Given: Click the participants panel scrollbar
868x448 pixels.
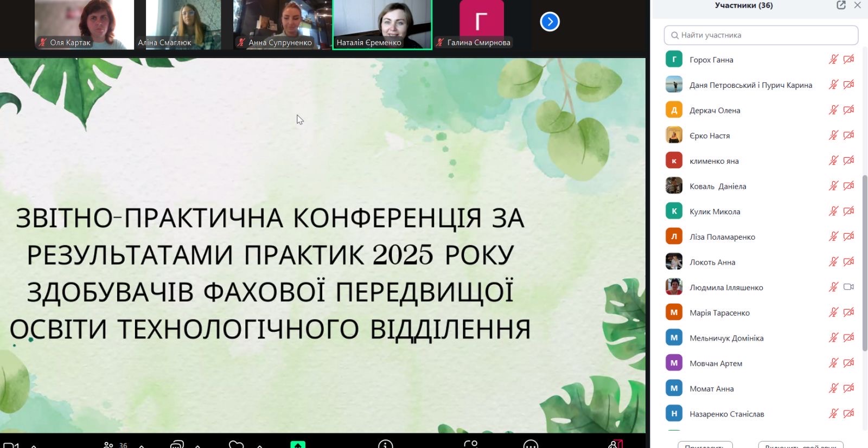Looking at the screenshot, I should click(864, 260).
